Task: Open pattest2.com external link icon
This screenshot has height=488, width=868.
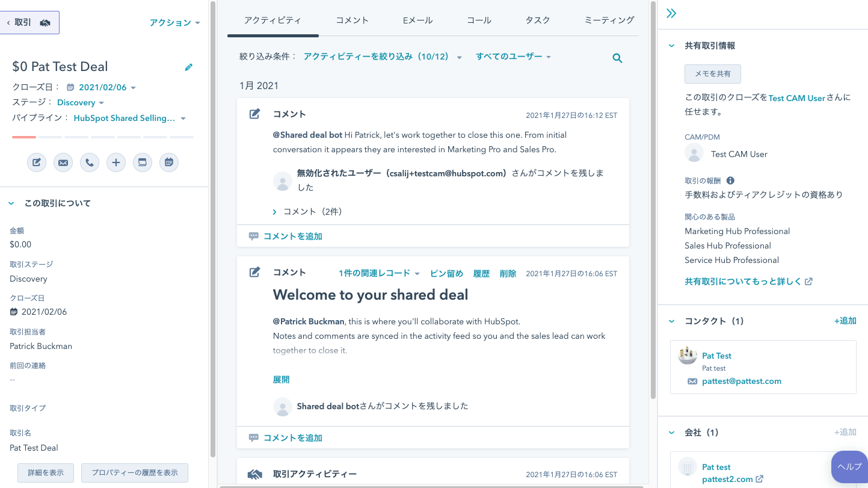Action: pos(760,479)
